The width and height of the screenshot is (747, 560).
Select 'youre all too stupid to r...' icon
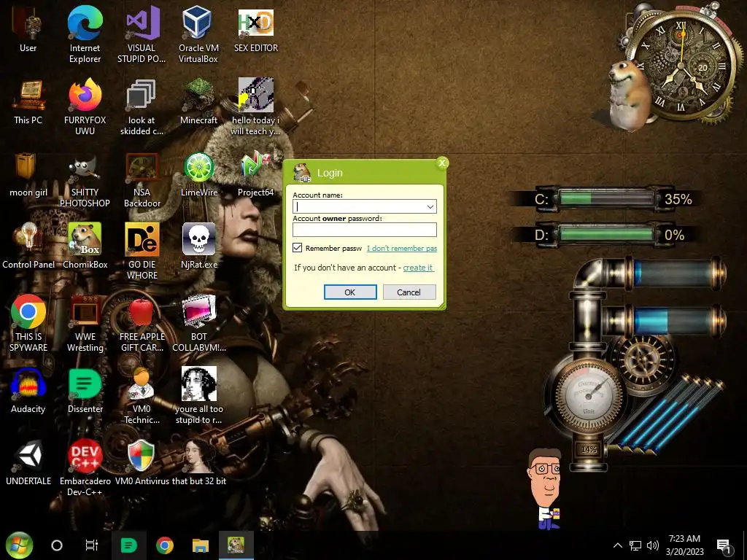point(199,395)
